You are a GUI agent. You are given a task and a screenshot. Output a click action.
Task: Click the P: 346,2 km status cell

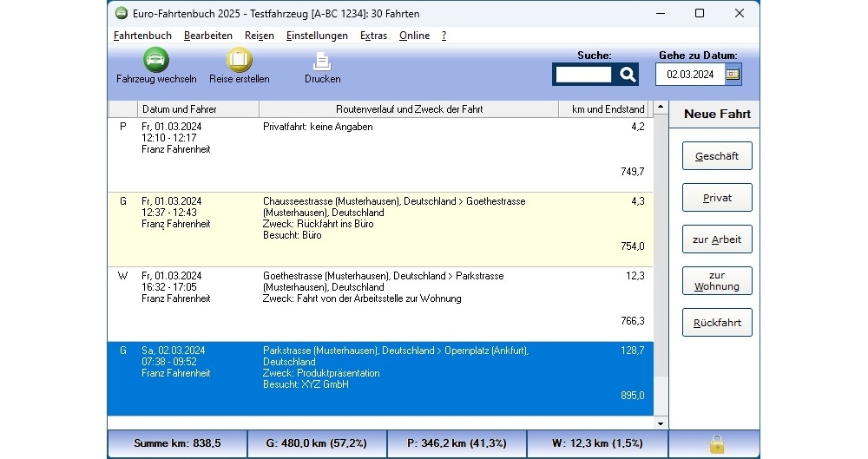[457, 443]
